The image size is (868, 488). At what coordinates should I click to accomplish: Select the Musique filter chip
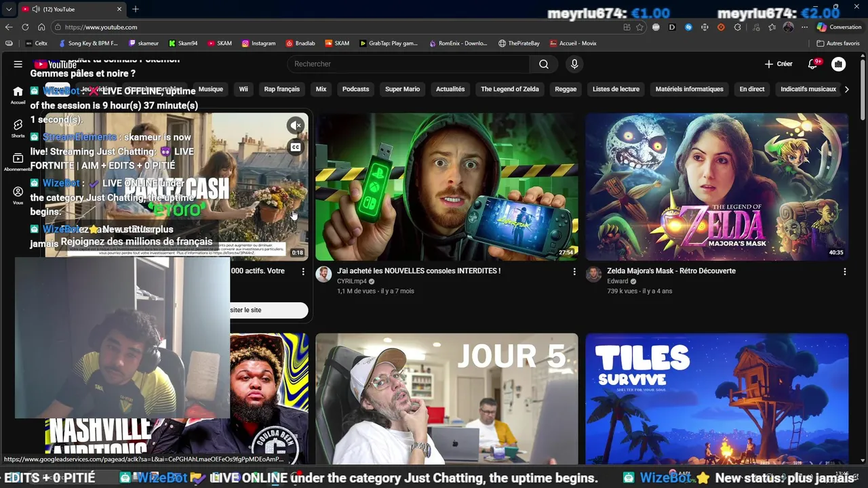210,89
